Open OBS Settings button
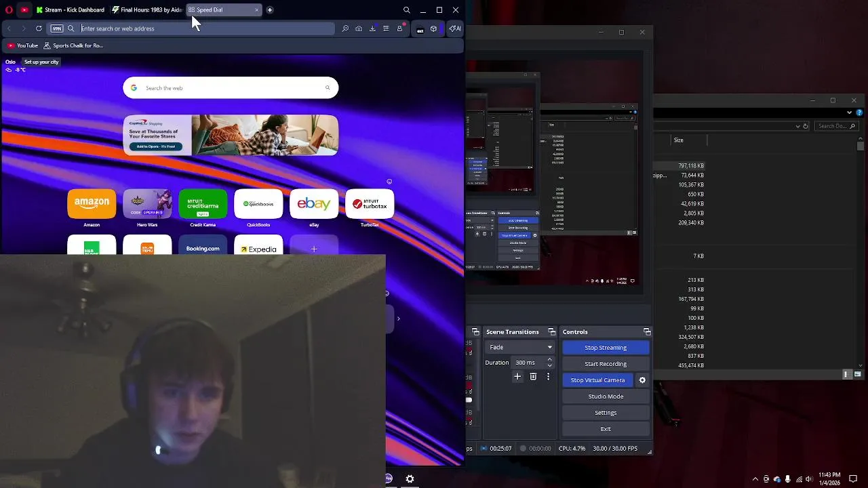868x488 pixels. (606, 412)
